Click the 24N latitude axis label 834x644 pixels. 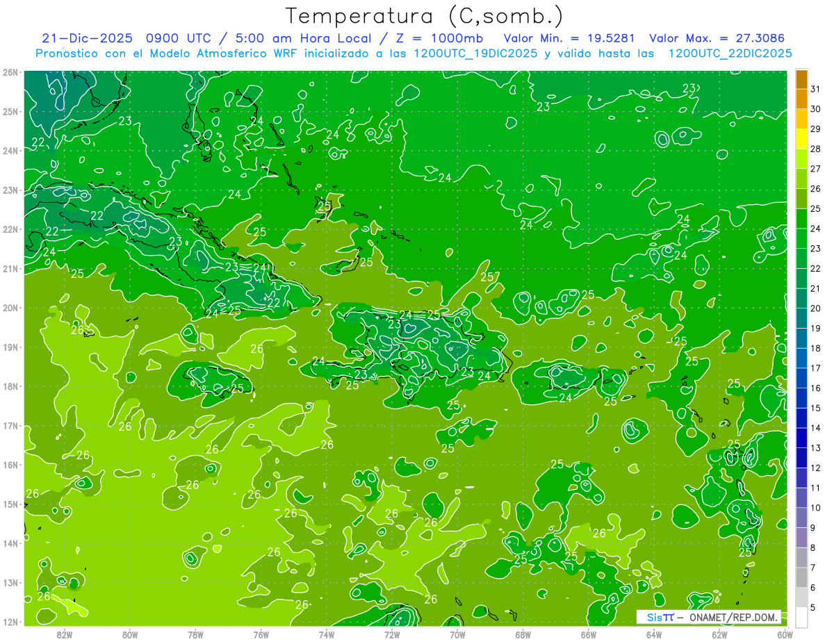tap(10, 151)
